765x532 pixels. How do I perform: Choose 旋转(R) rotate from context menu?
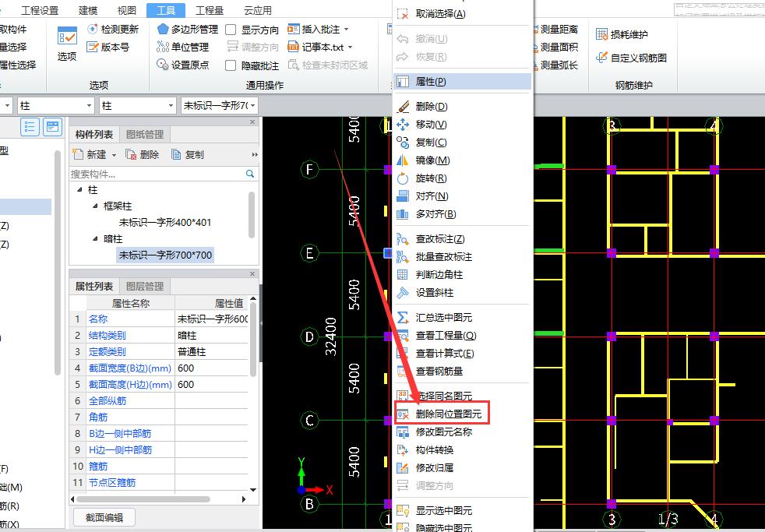(x=431, y=178)
